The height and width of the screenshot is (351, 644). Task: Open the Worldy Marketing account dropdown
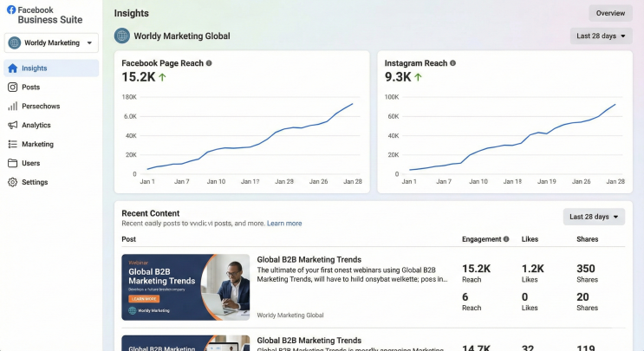(51, 42)
